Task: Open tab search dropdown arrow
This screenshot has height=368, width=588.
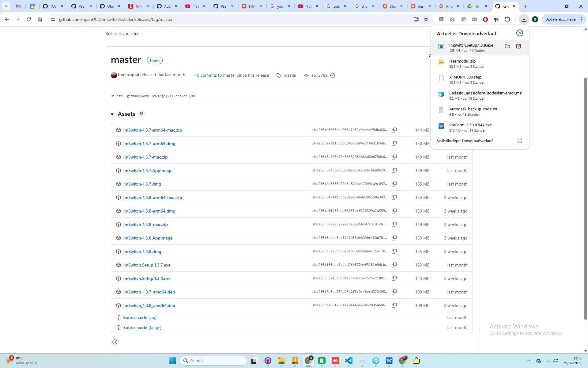Action: coord(6,6)
